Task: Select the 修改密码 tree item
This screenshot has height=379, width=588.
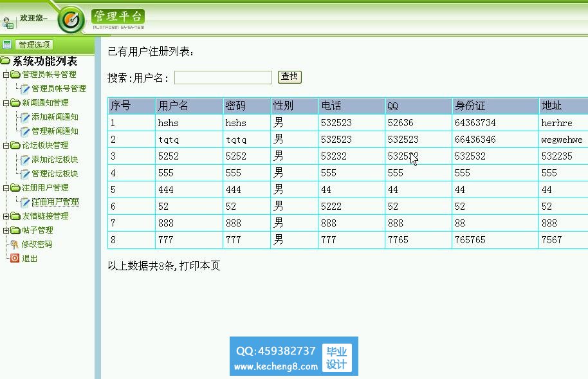Action: click(x=37, y=245)
